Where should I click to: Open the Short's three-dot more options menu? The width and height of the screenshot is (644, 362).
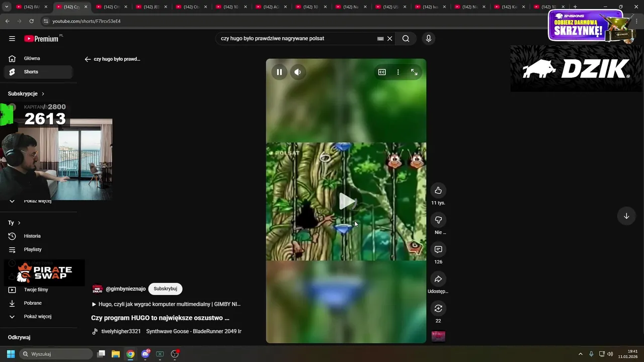coord(398,72)
